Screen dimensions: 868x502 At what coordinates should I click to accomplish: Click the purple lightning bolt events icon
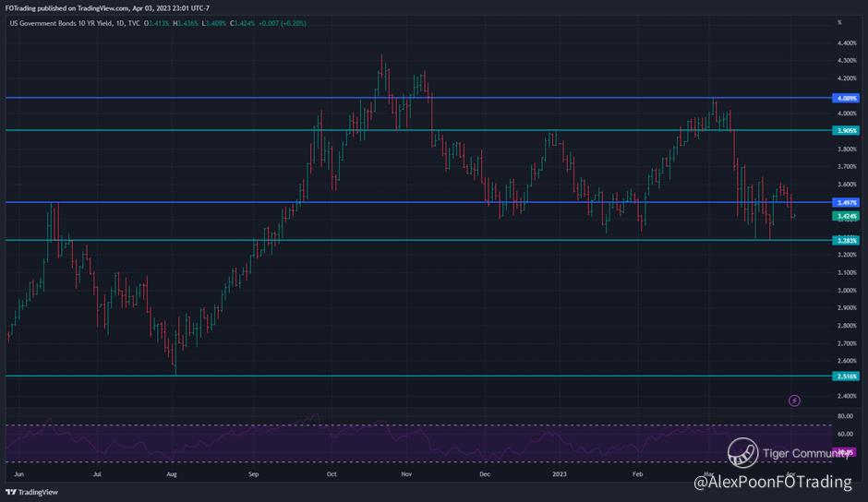[x=794, y=400]
